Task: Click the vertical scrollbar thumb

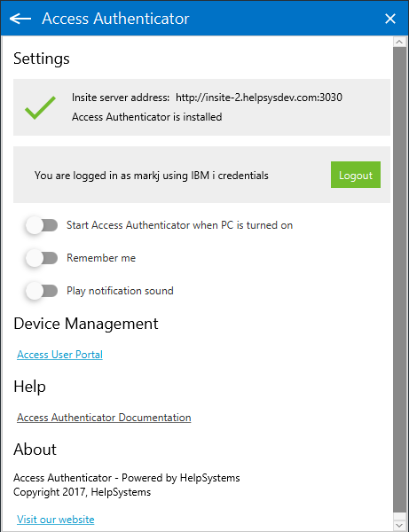Action: pos(399,279)
